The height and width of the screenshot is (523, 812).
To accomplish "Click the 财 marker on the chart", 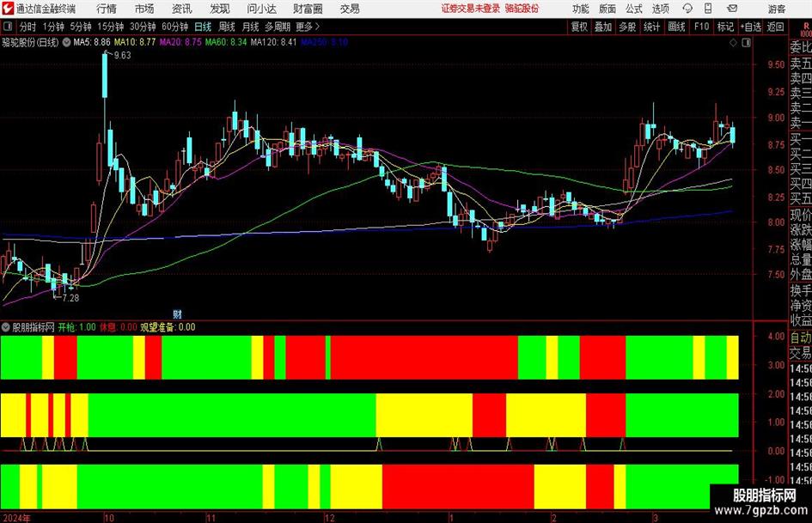I will (x=177, y=314).
